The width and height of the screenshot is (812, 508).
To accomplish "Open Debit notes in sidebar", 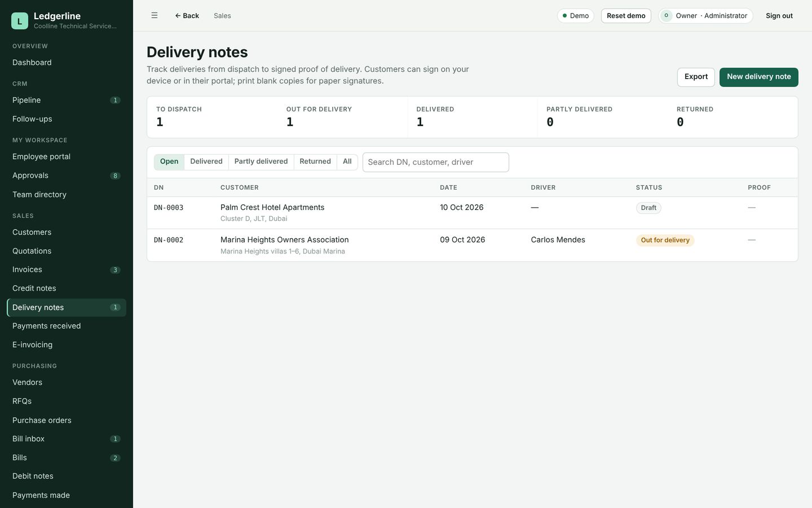I will [67, 476].
